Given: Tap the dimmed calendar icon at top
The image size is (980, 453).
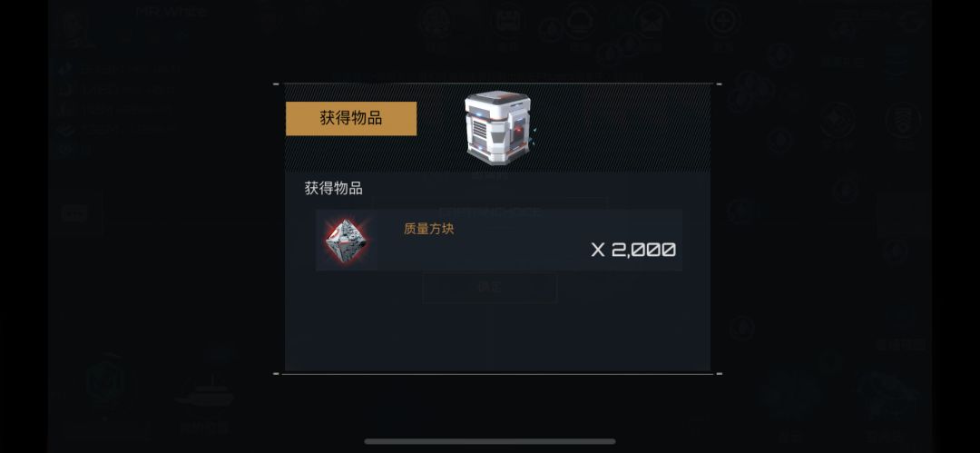Looking at the screenshot, I should tap(509, 21).
